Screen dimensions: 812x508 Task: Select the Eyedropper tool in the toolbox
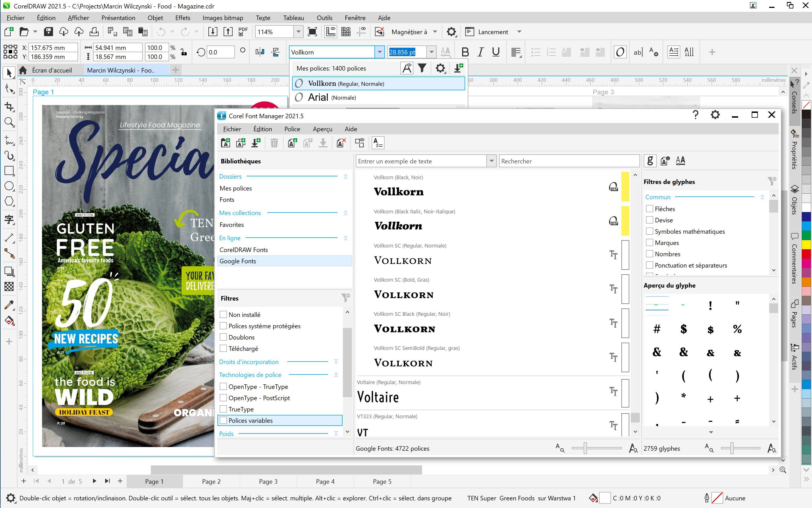[x=9, y=305]
